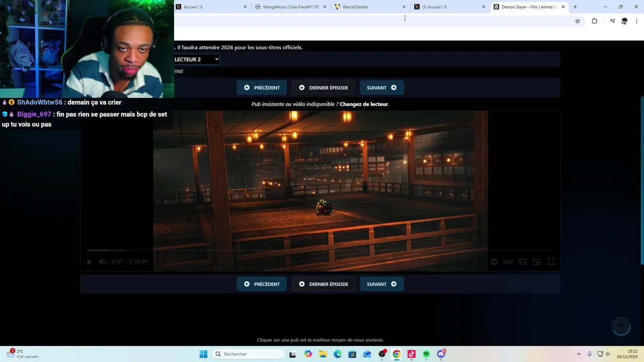Click the page vertical scrollbar thumb

pos(641,180)
